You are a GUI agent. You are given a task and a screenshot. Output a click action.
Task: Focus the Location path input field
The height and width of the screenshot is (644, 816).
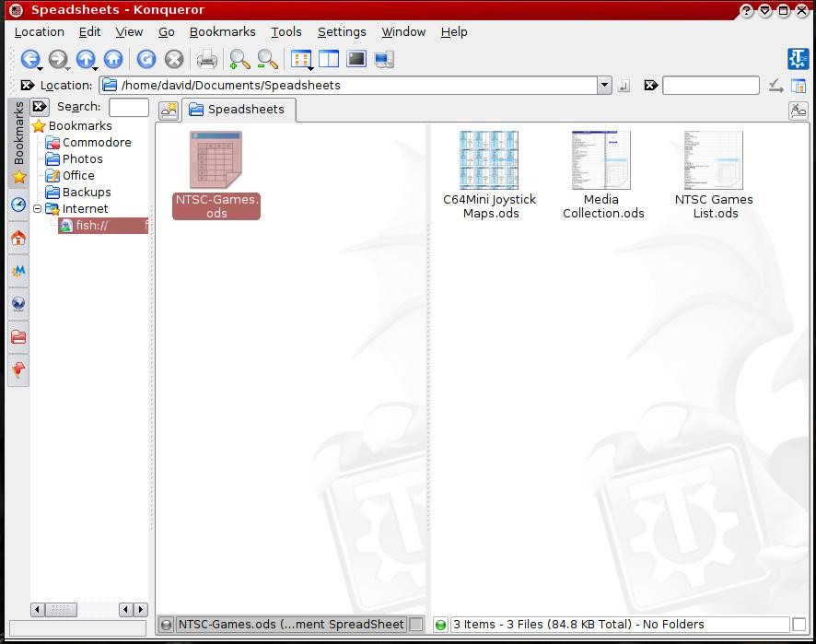click(348, 85)
